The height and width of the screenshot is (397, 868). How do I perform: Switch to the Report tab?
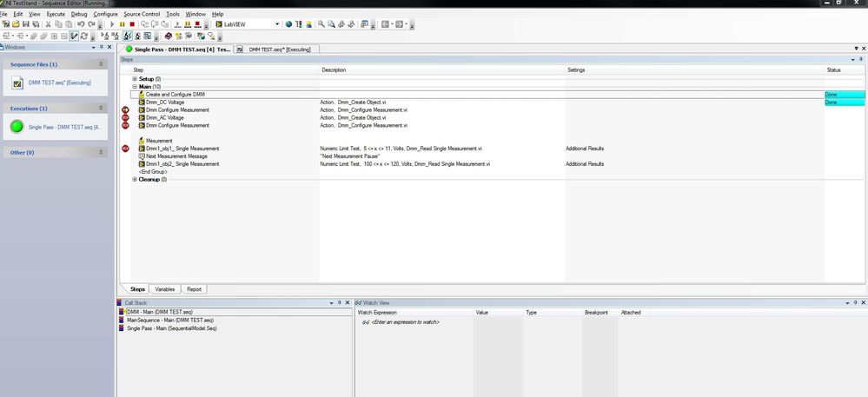[x=194, y=289]
